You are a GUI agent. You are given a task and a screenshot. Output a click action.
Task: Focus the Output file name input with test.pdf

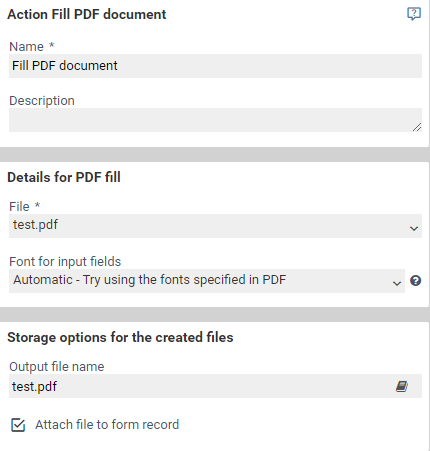point(215,386)
